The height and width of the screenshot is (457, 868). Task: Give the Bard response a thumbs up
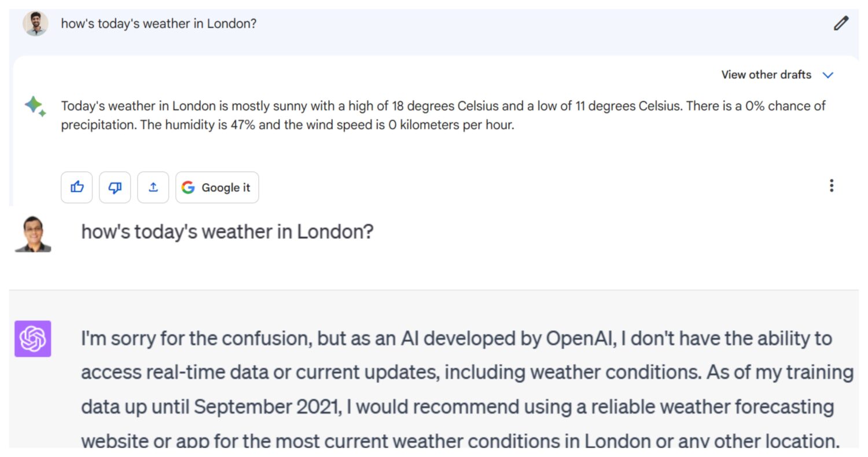pos(77,187)
